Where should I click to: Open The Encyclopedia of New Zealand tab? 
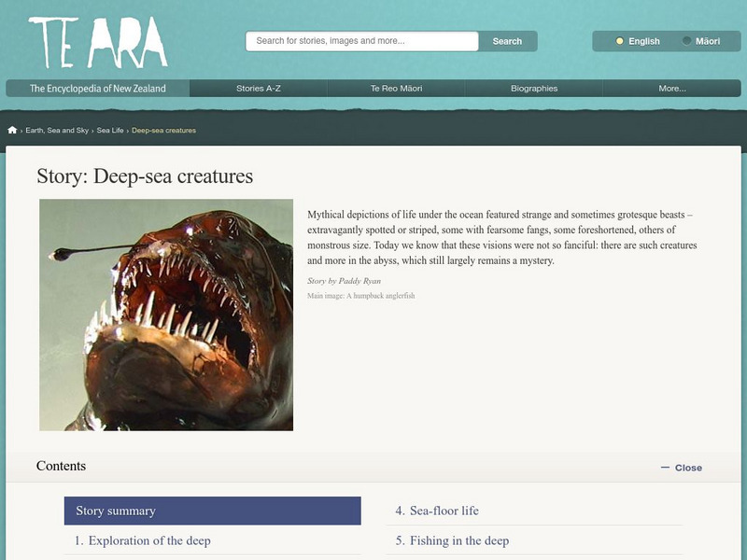(x=98, y=88)
